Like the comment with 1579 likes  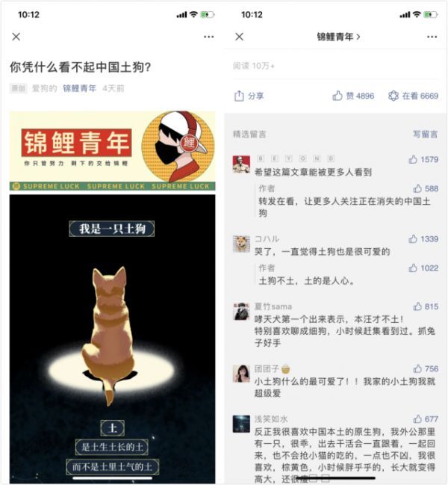tap(423, 159)
